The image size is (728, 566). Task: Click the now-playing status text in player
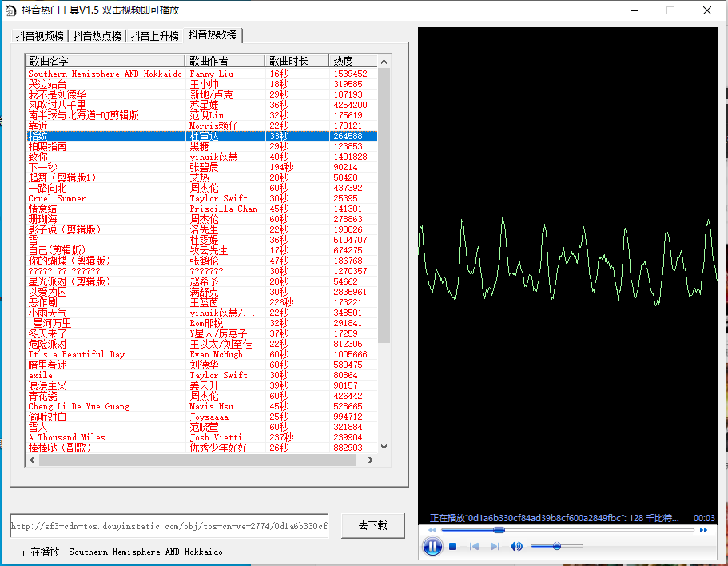click(x=554, y=518)
